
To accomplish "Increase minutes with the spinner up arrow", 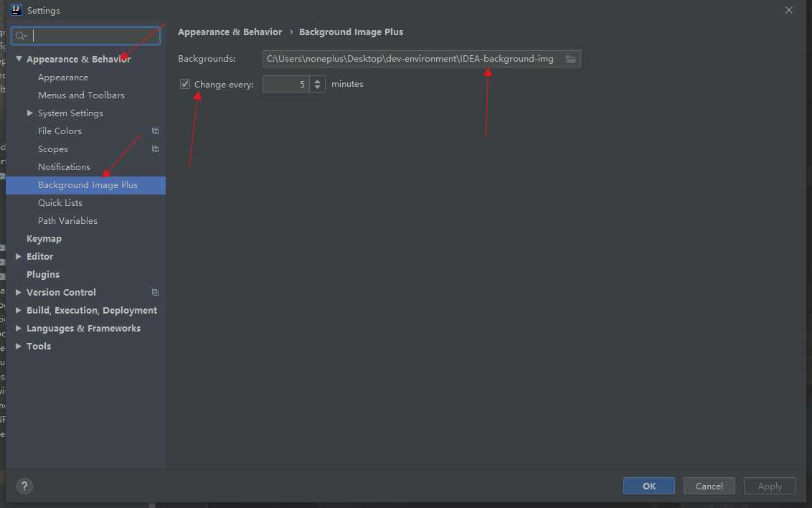I will pyautogui.click(x=318, y=80).
